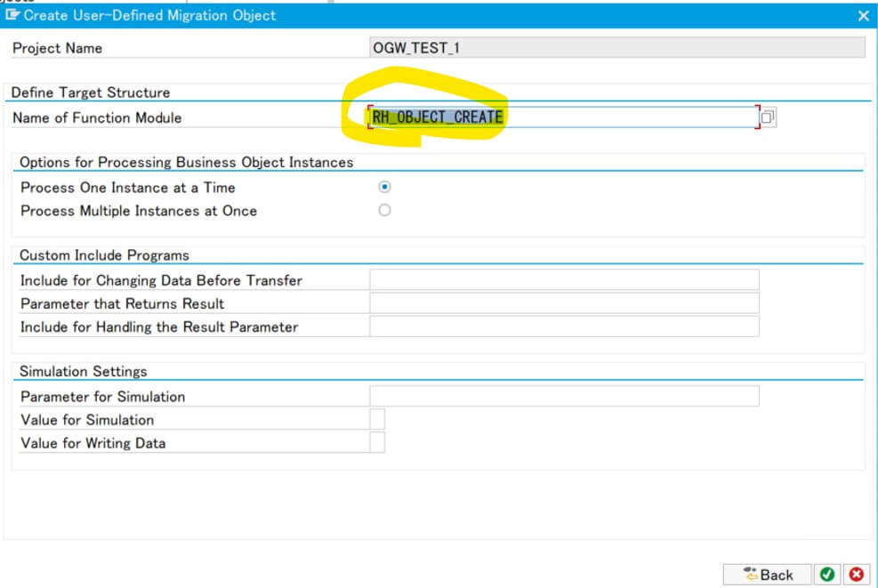This screenshot has width=878, height=588.
Task: Click the Define Target Structure heading
Action: 91,93
